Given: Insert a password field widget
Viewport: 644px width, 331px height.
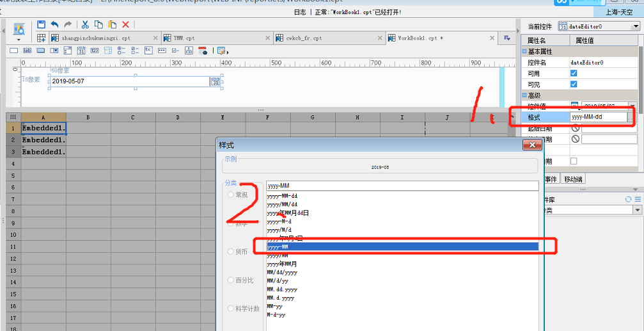Looking at the screenshot, I should 162,51.
